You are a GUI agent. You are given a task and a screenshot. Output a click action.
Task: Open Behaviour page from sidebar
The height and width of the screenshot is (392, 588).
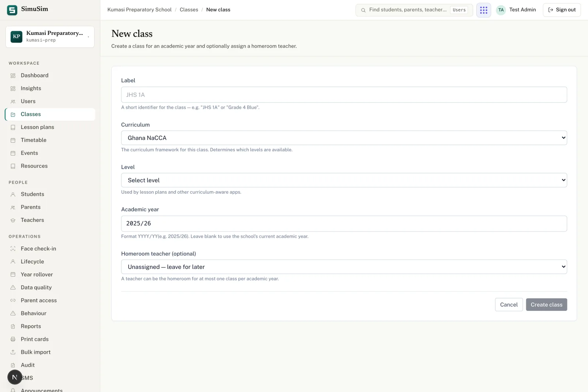pos(50,313)
